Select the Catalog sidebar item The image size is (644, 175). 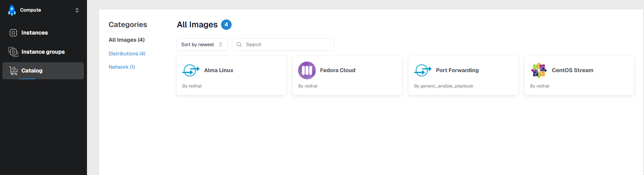(32, 71)
